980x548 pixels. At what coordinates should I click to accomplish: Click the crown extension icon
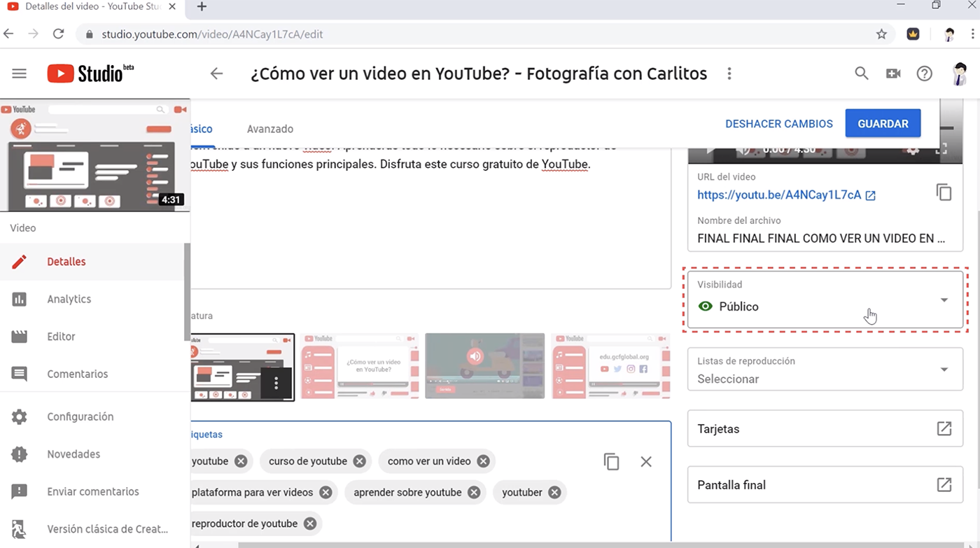coord(913,34)
